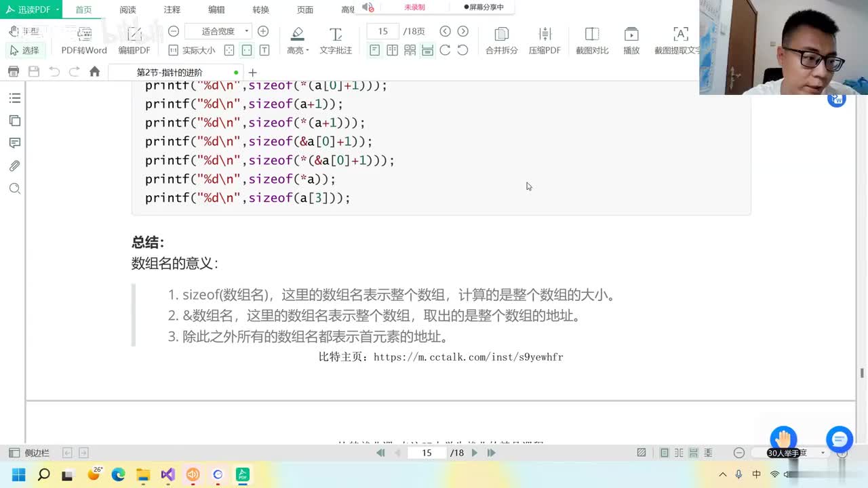This screenshot has height=488, width=868.
Task: Open the outline/bookmarks sidebar panel
Action: pos(15,98)
